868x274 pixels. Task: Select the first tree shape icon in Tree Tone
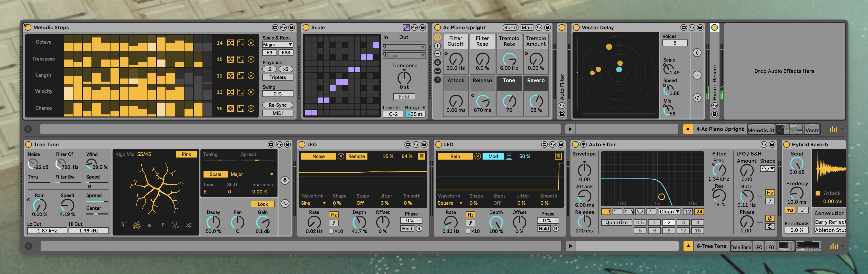pos(124,225)
